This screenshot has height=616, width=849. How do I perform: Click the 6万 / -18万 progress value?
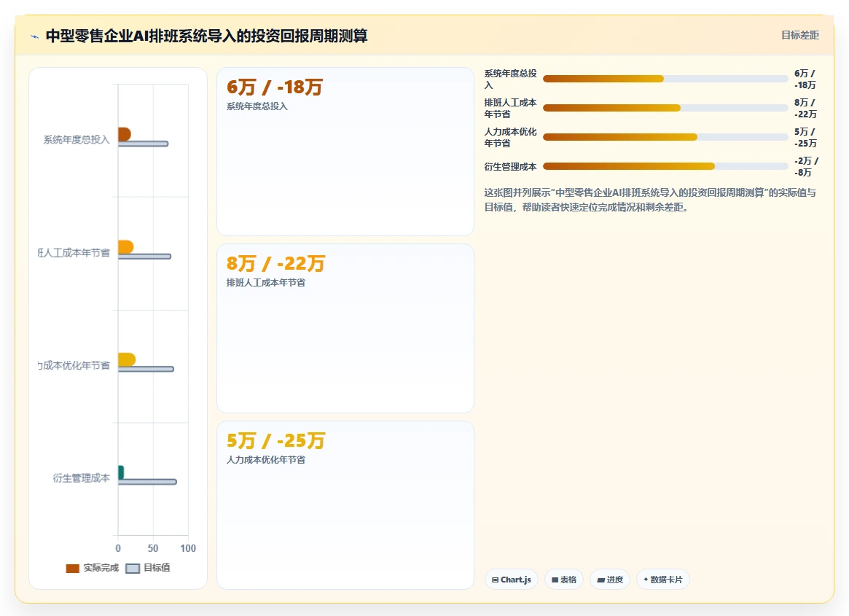pyautogui.click(x=805, y=79)
